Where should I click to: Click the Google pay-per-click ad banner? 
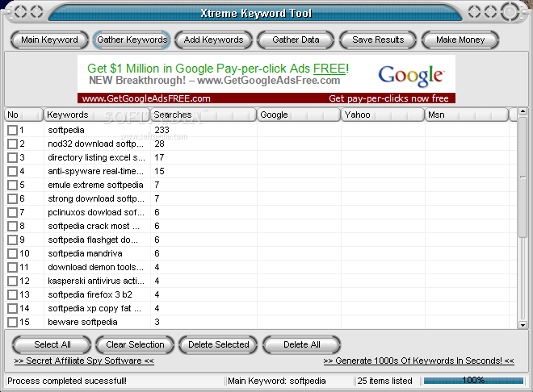[266, 79]
